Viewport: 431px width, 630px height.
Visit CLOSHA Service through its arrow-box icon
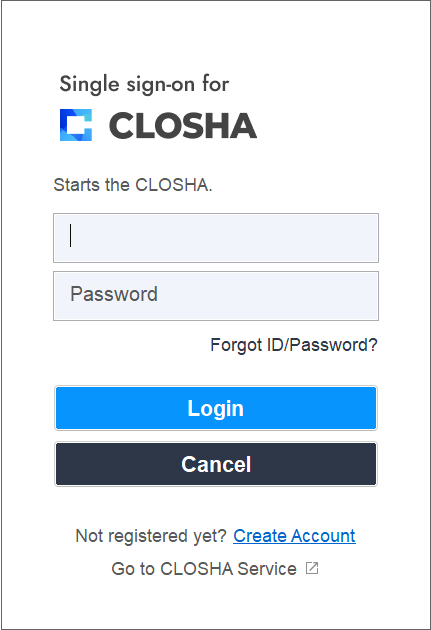pos(312,568)
